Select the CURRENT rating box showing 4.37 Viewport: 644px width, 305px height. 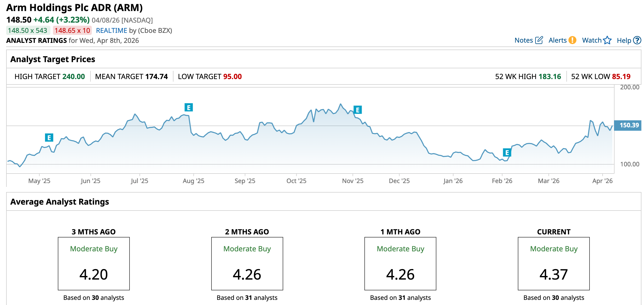pos(554,263)
